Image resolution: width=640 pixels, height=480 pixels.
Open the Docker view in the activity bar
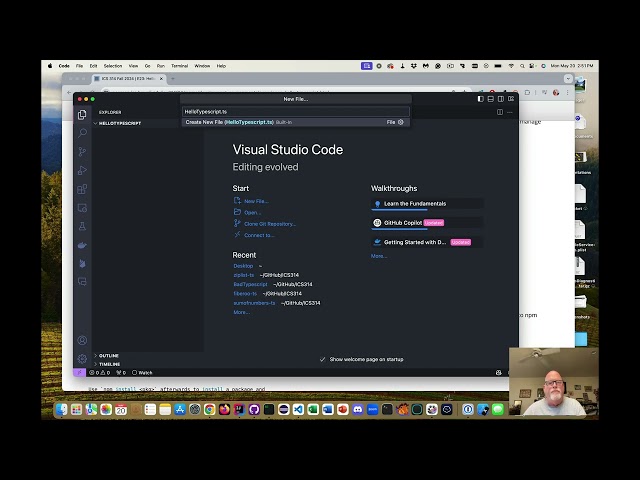[82, 245]
